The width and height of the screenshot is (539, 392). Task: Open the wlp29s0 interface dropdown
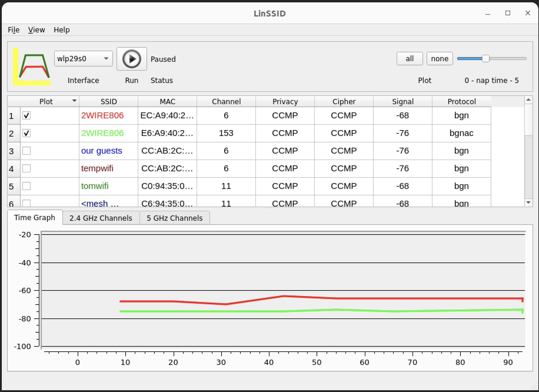[83, 59]
